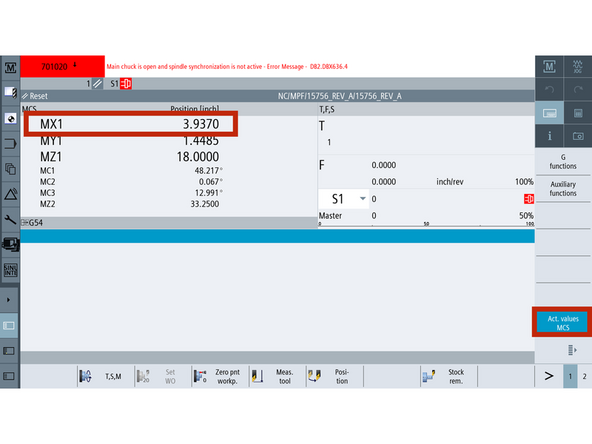Click the Reset channel status text

click(39, 96)
